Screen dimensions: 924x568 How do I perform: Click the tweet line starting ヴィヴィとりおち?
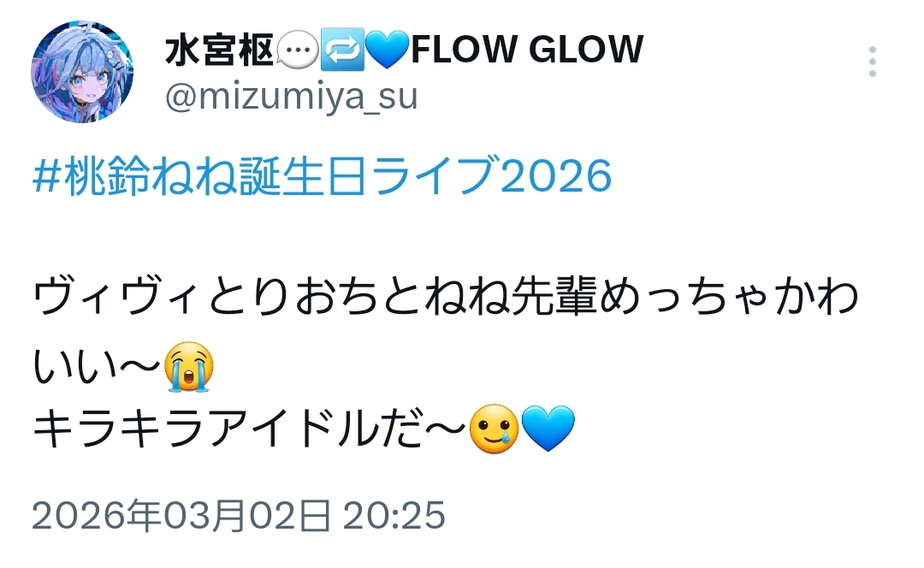pyautogui.click(x=445, y=297)
